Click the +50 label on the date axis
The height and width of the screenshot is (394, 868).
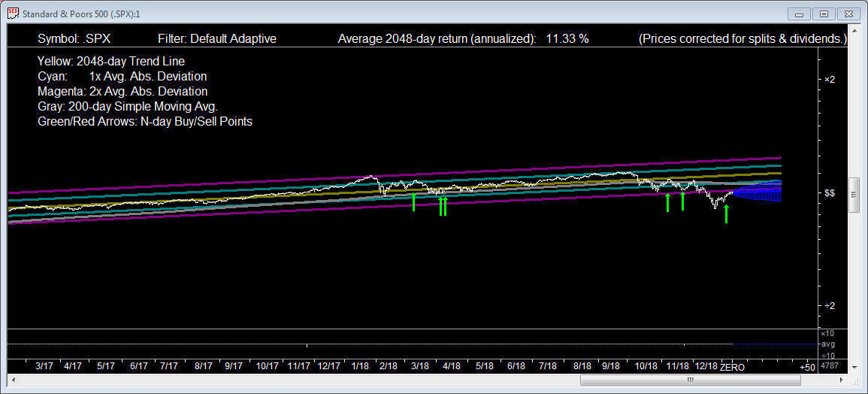point(808,368)
